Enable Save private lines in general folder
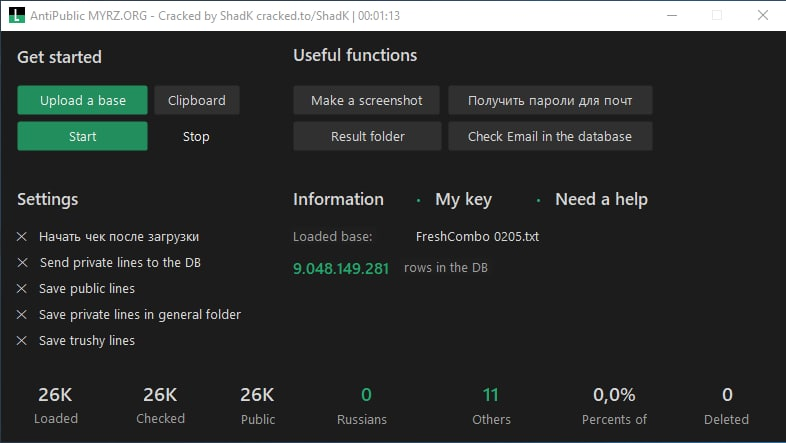Screen dimensions: 786x443 tap(23, 315)
